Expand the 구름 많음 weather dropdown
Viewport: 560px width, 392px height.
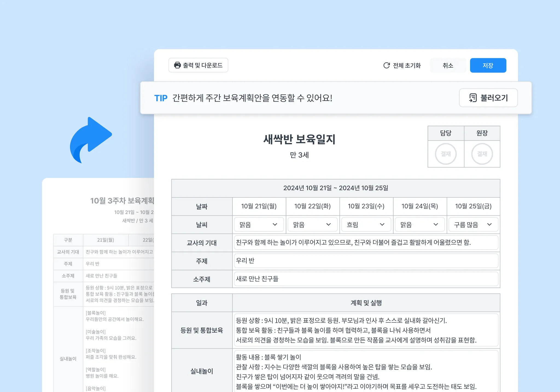pyautogui.click(x=473, y=224)
